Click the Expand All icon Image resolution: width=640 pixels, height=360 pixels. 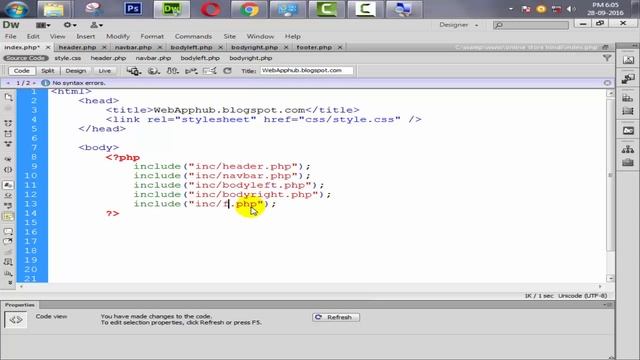pyautogui.click(x=8, y=144)
